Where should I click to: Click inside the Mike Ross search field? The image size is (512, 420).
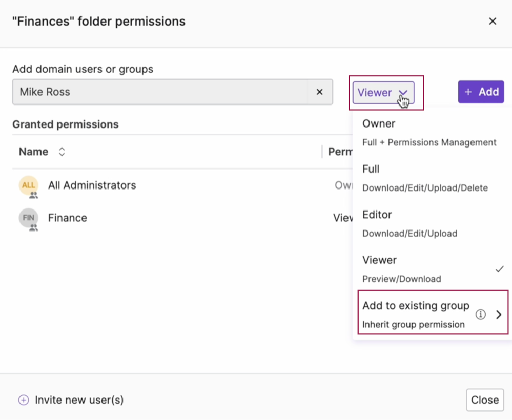point(154,92)
